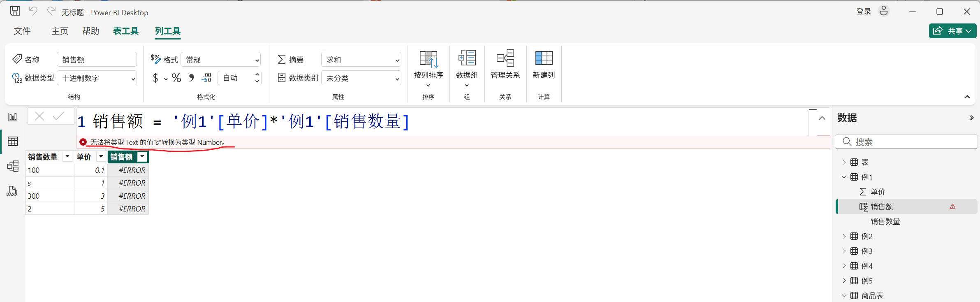980x302 pixels.
Task: Open 摘要 dropdown showing 求和
Action: [x=361, y=60]
